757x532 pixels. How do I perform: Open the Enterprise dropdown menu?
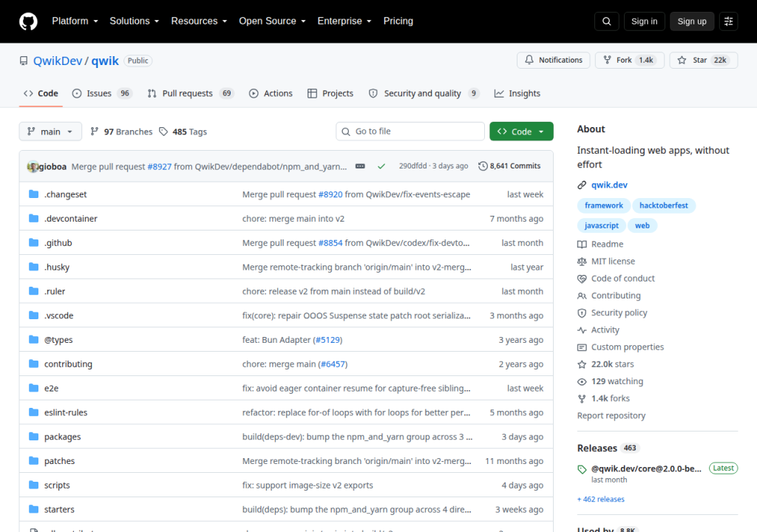pos(344,21)
